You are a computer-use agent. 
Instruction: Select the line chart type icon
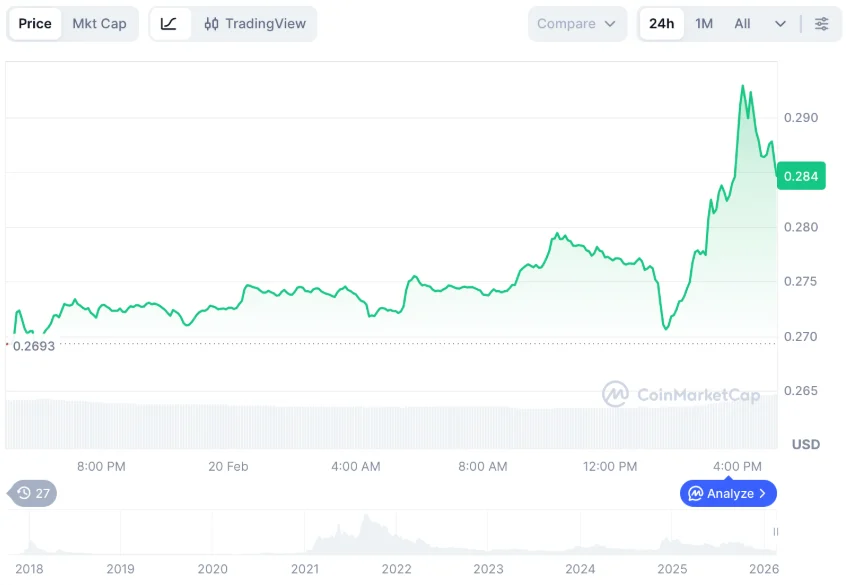pos(170,23)
